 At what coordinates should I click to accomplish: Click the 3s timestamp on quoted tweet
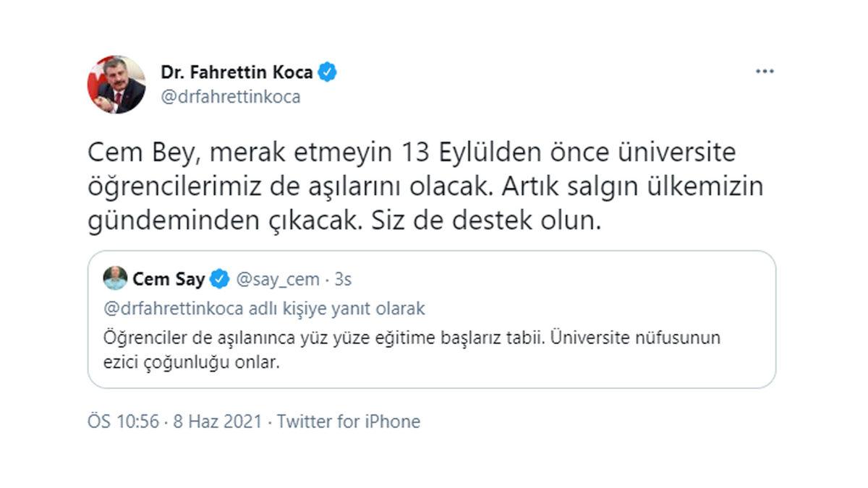341,277
